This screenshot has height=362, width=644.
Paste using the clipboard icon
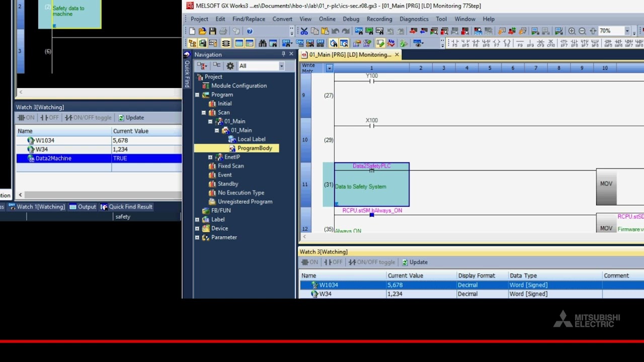[x=325, y=31]
